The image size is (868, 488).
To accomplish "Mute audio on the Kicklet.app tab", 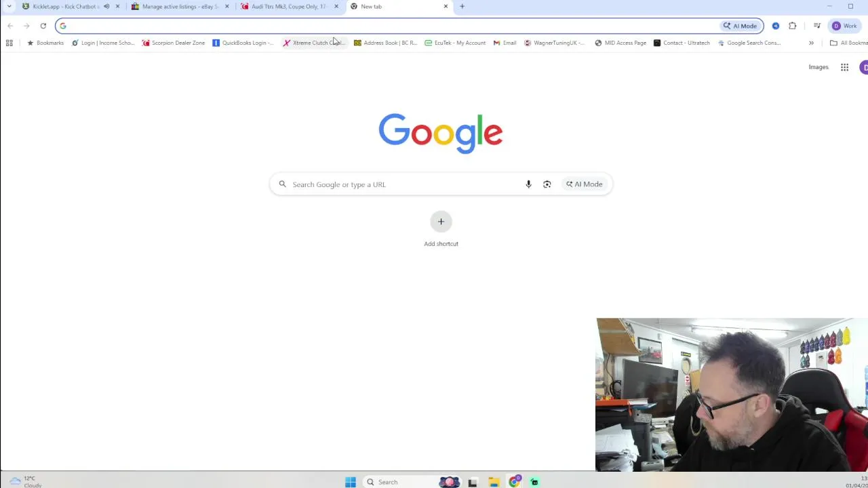I will click(x=106, y=7).
